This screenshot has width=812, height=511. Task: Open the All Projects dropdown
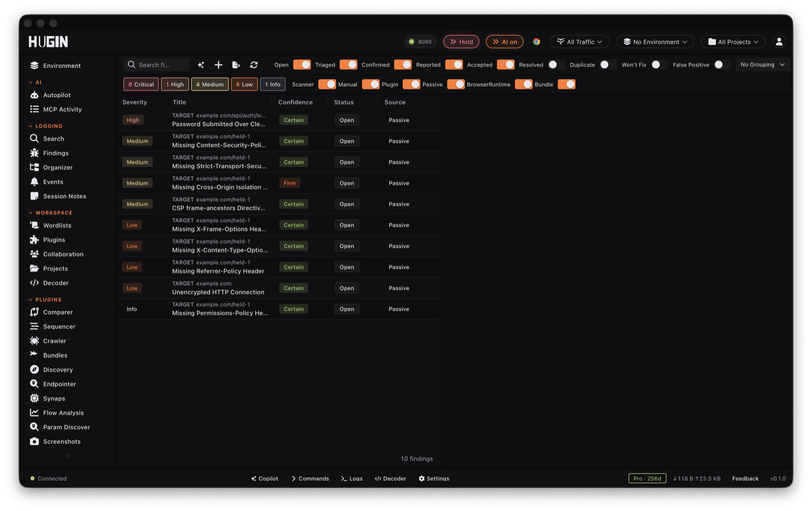pyautogui.click(x=733, y=42)
